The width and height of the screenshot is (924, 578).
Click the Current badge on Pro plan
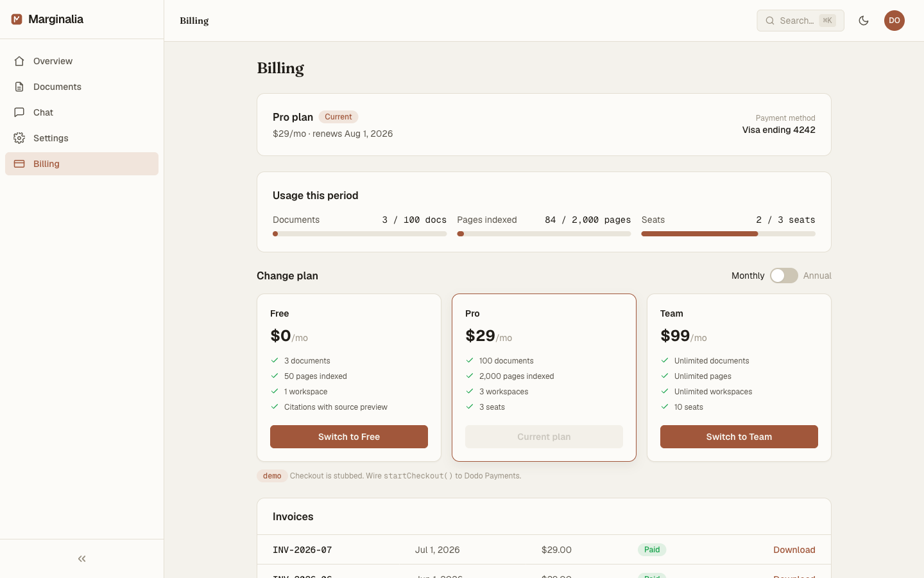(338, 117)
